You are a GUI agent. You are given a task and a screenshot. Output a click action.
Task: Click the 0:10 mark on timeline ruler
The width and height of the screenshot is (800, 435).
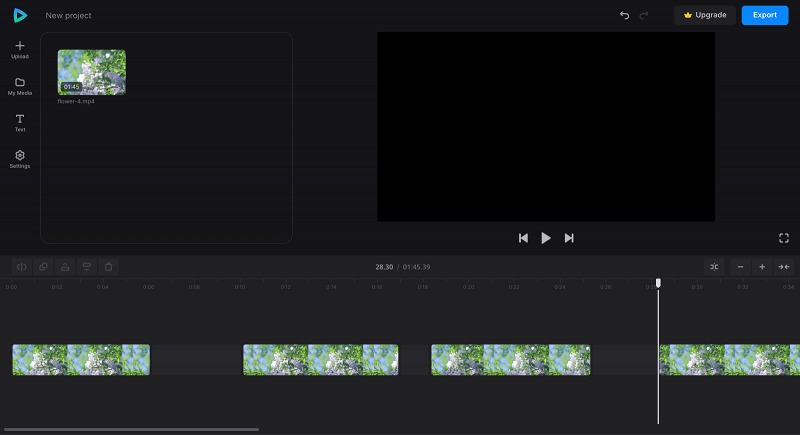click(240, 287)
